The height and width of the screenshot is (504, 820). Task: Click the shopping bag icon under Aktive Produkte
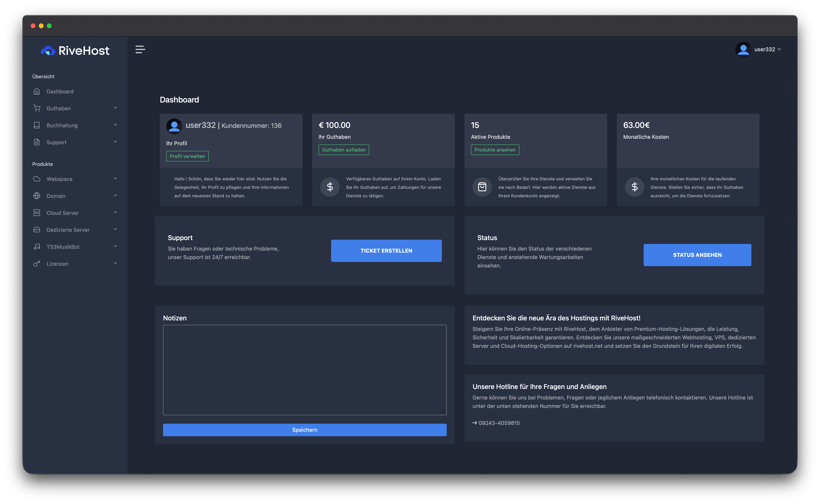pos(482,187)
